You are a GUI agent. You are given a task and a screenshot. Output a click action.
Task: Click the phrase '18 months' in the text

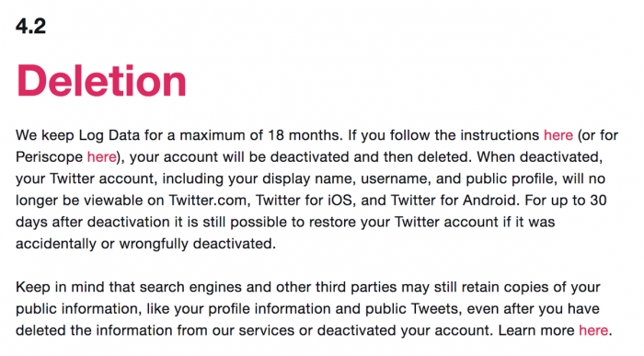coord(305,135)
